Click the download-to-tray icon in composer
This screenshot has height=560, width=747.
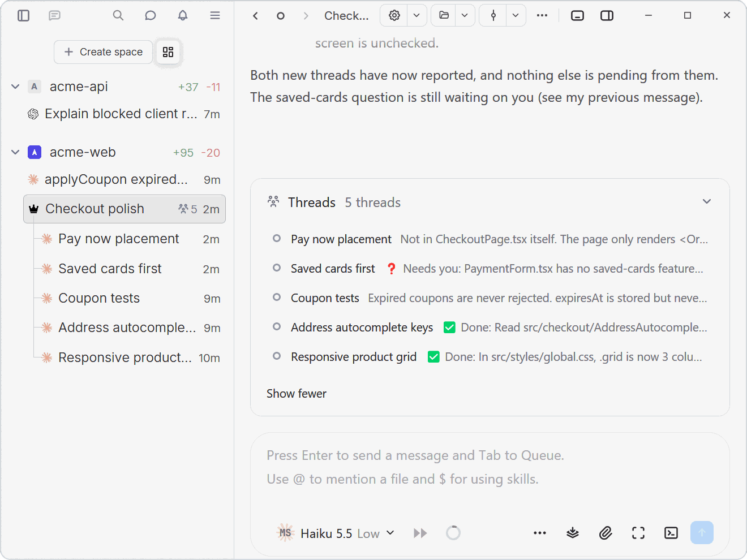(573, 533)
